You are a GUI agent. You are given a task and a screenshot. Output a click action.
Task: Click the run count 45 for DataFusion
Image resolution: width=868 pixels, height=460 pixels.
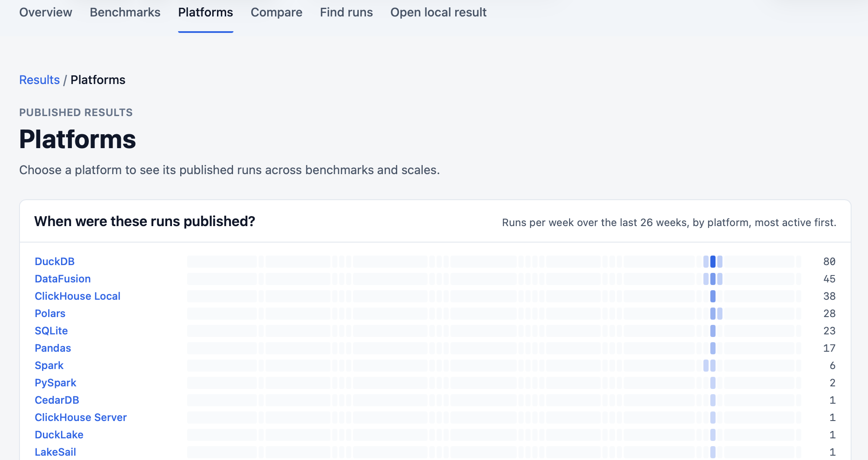(829, 279)
